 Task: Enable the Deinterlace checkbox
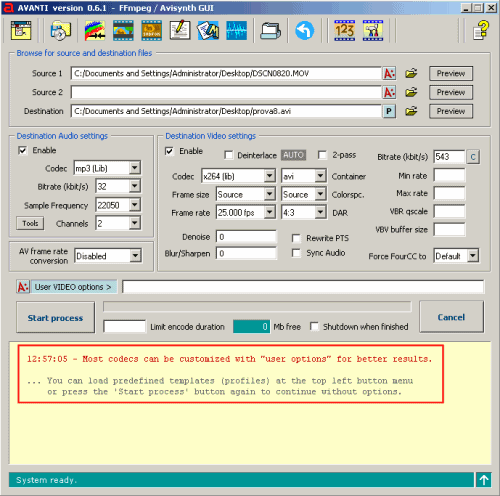(x=229, y=155)
